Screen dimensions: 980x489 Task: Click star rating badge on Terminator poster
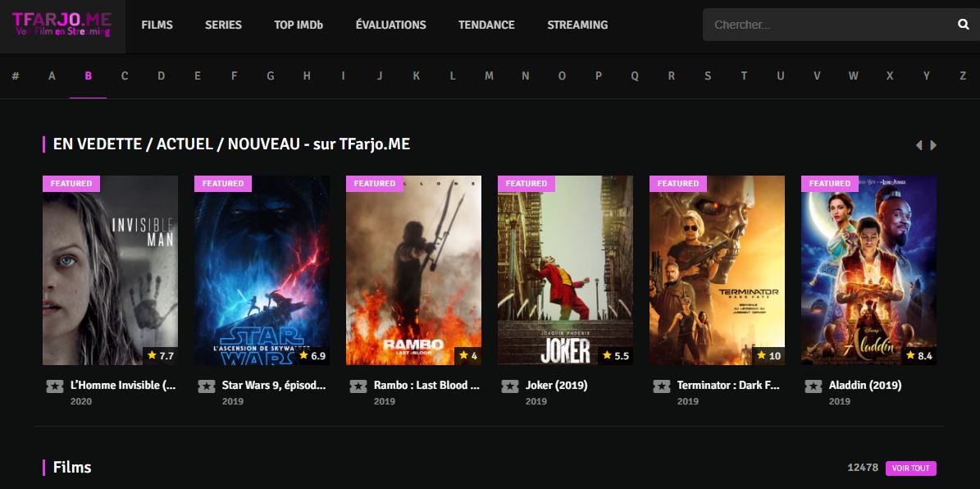click(x=768, y=356)
